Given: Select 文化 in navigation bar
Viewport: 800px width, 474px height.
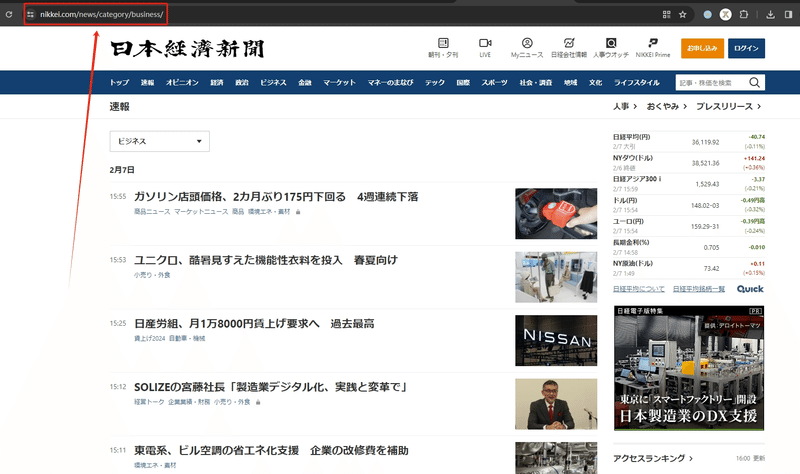Looking at the screenshot, I should [x=595, y=82].
